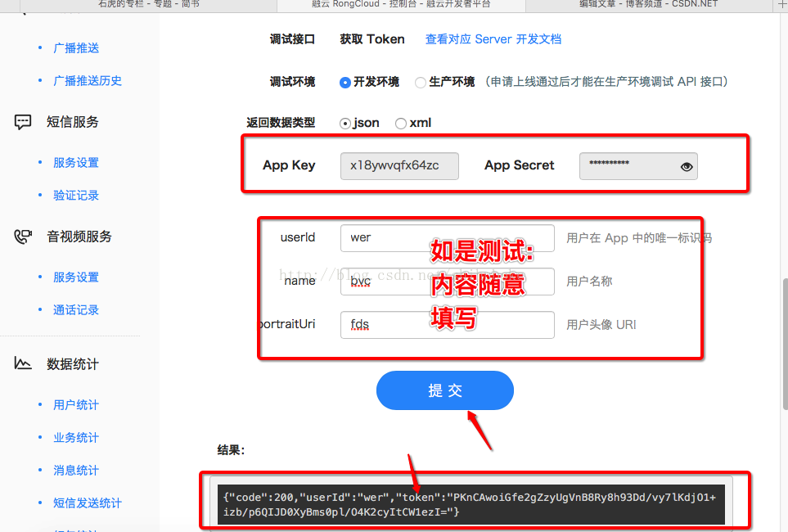The width and height of the screenshot is (788, 532).
Task: Open 消息统计 in the sidebar
Action: pyautogui.click(x=76, y=471)
